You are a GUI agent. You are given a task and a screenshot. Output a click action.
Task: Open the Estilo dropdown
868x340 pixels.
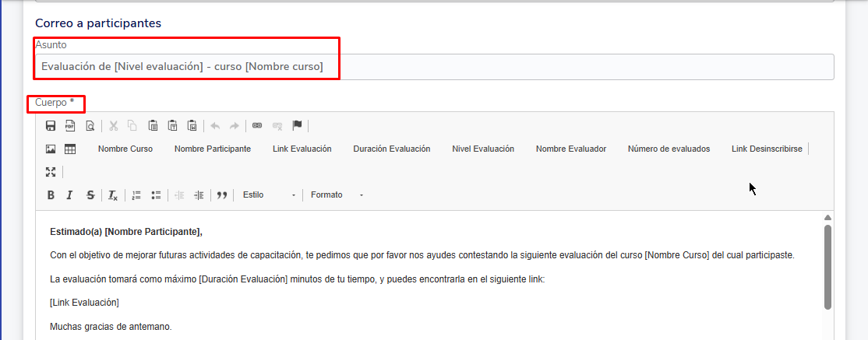269,195
